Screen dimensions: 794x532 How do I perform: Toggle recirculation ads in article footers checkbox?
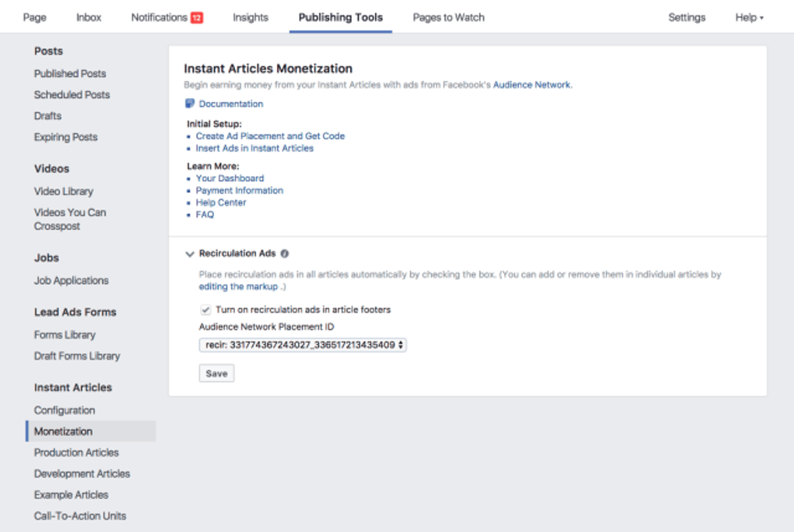205,309
